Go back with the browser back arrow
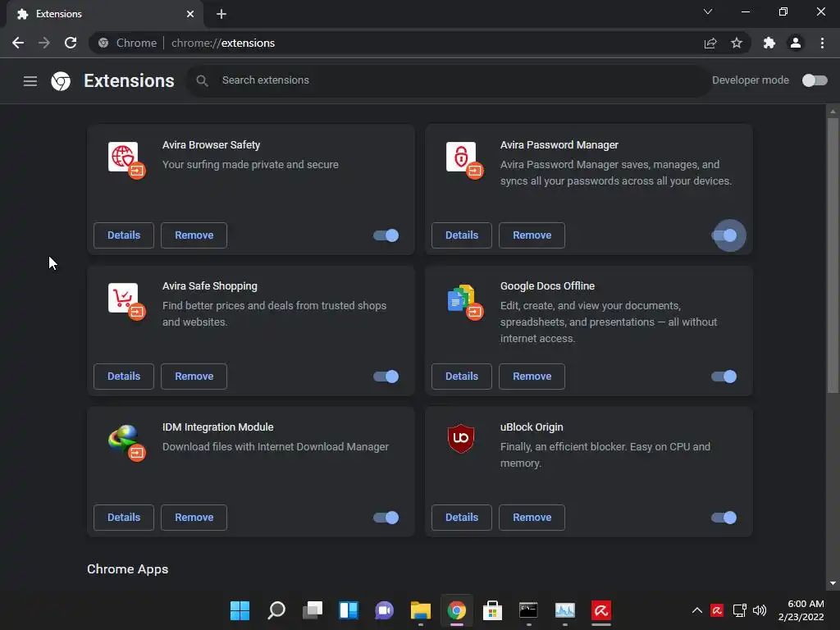The image size is (840, 630). coord(18,43)
